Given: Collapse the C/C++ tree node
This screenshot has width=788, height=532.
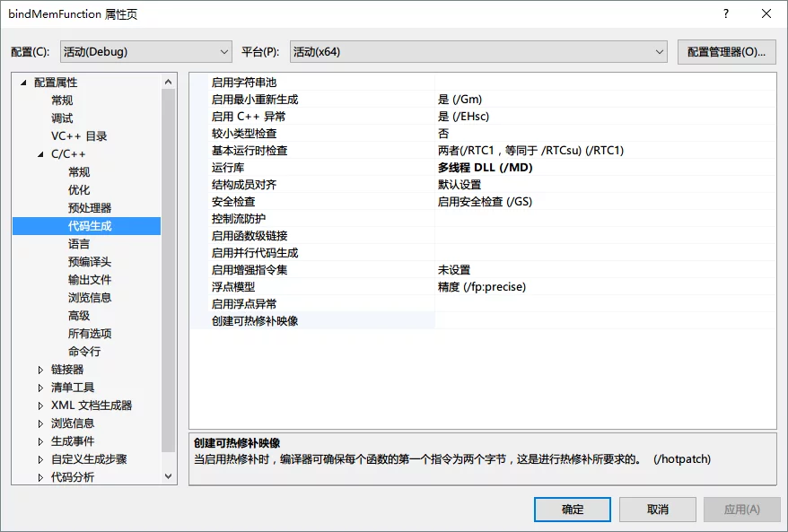Looking at the screenshot, I should pos(40,154).
